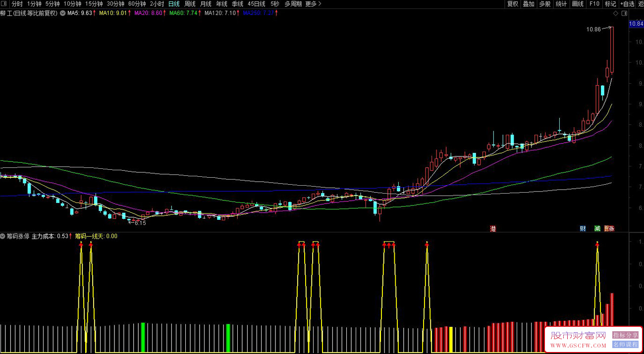Click the 筹码一线天: 0.00 indicator value
Screen dimensions: 644x354
[x=96, y=236]
